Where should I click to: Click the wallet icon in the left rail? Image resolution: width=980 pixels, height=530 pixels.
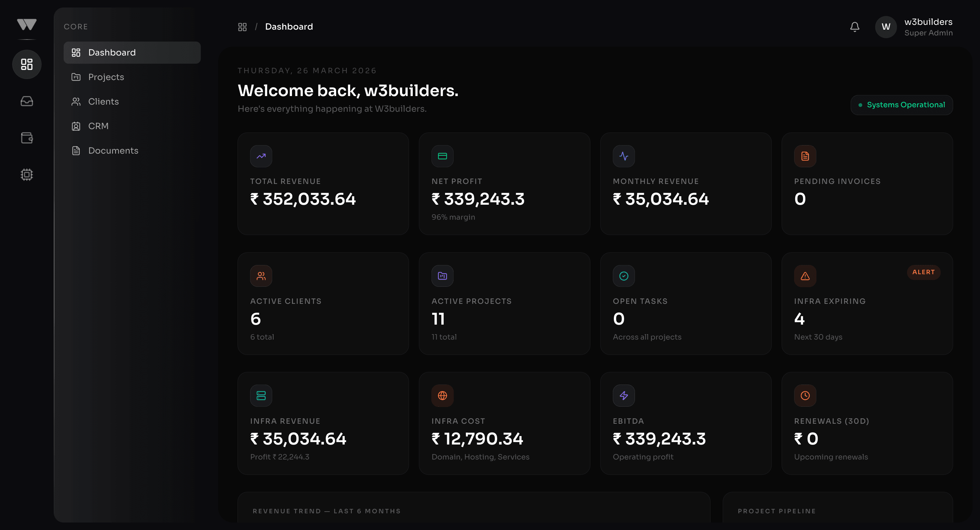coord(26,138)
